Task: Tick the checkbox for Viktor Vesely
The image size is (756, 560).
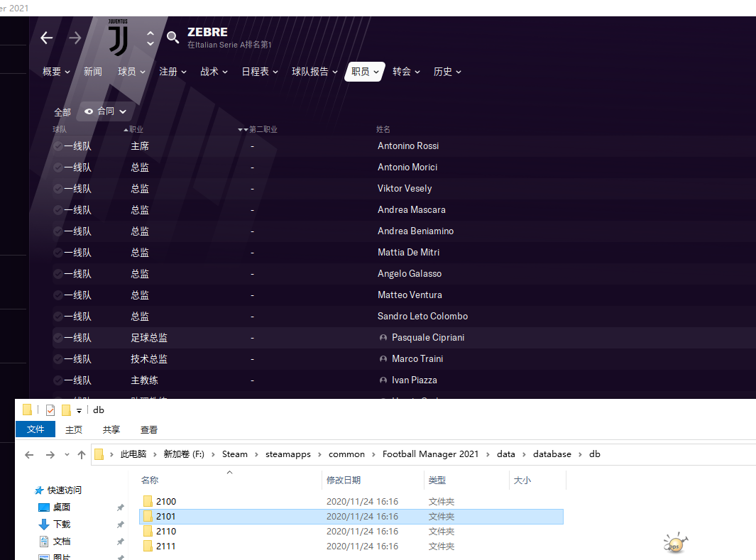Action: [x=58, y=188]
